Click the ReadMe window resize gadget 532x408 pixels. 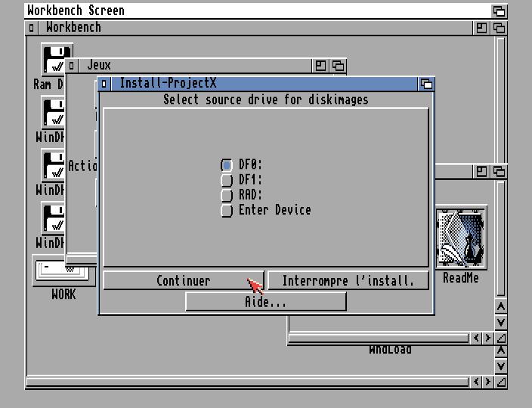pyautogui.click(x=501, y=338)
